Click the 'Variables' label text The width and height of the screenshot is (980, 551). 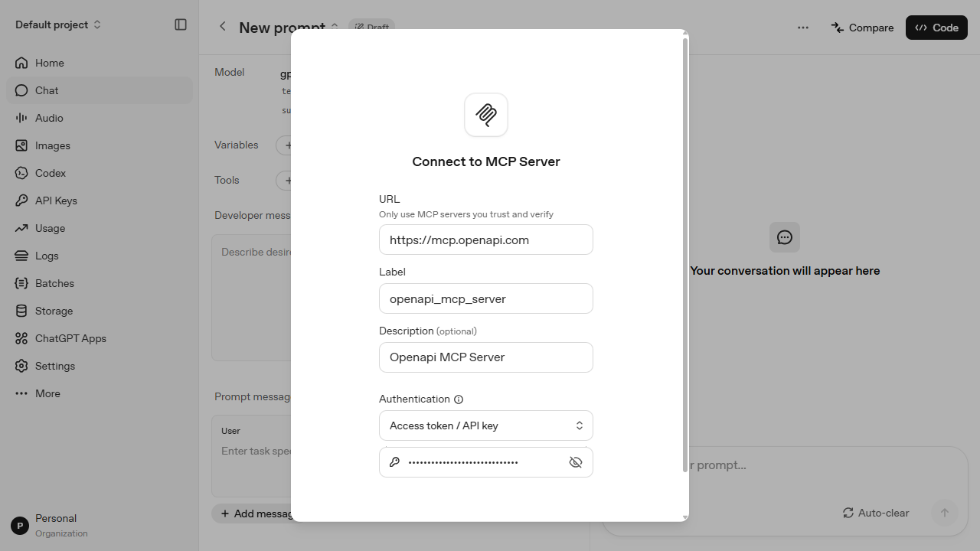[x=237, y=145]
